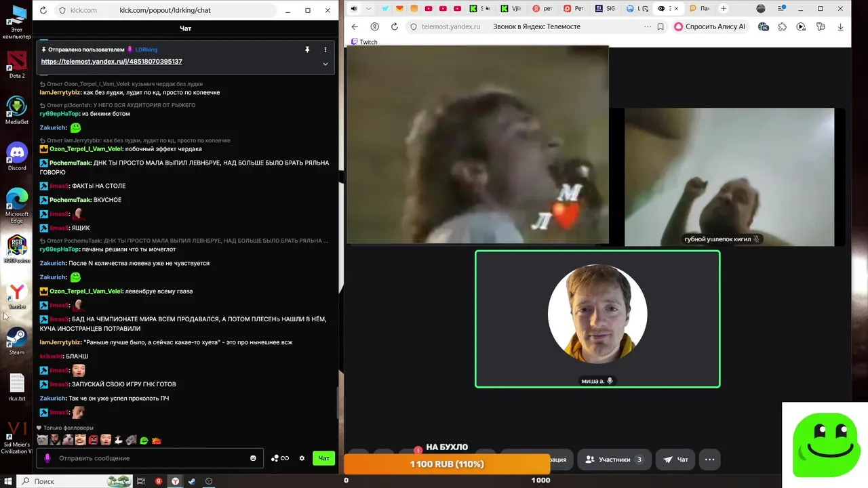This screenshot has height=488, width=868.
Task: Open the Twitch bookmark in the bookmarks bar
Action: (x=364, y=42)
